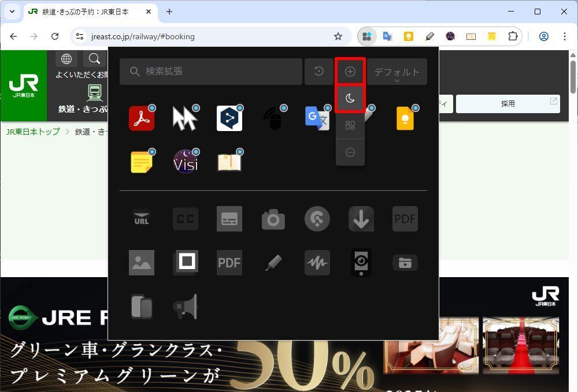This screenshot has width=578, height=392.
Task: Click the address bar URL jreast.co.jp
Action: pos(143,36)
